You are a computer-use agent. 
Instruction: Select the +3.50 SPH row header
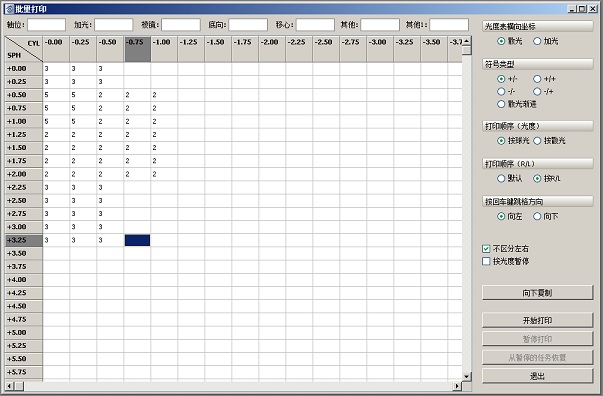(x=23, y=253)
